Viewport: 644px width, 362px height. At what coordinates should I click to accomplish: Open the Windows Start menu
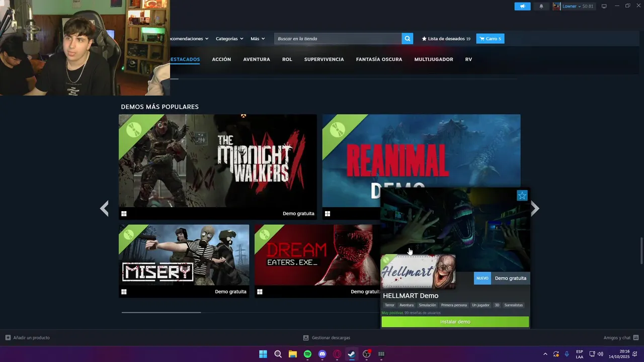(263, 354)
